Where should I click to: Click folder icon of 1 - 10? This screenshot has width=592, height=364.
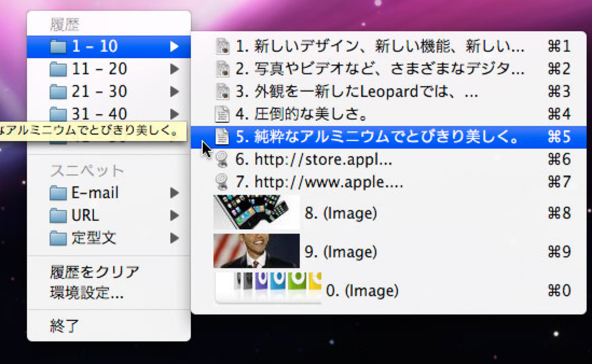point(58,46)
